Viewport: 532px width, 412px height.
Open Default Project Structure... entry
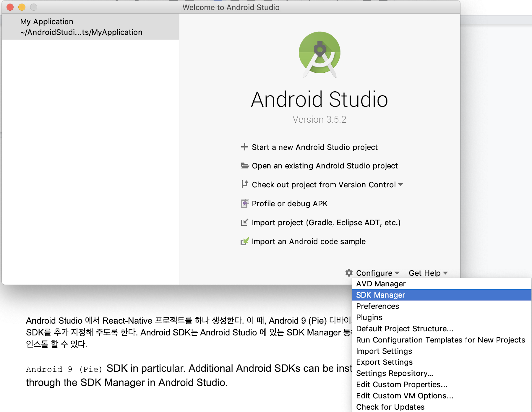tap(442, 329)
